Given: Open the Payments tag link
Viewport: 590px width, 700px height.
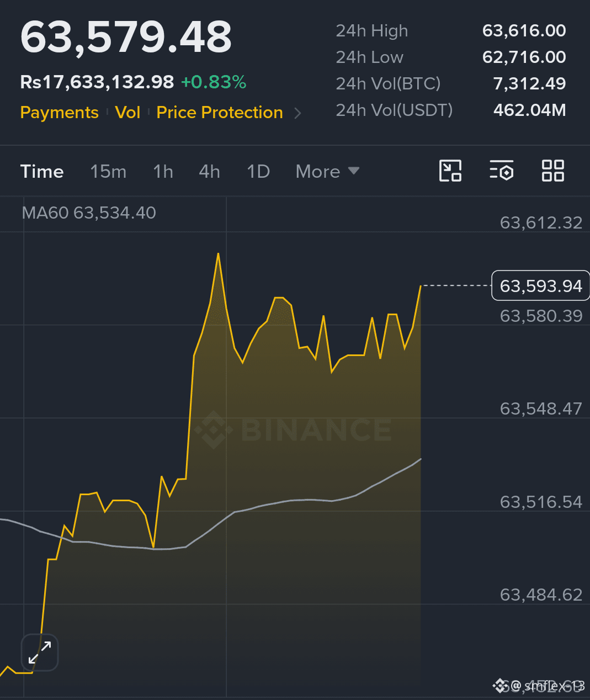Looking at the screenshot, I should (59, 113).
